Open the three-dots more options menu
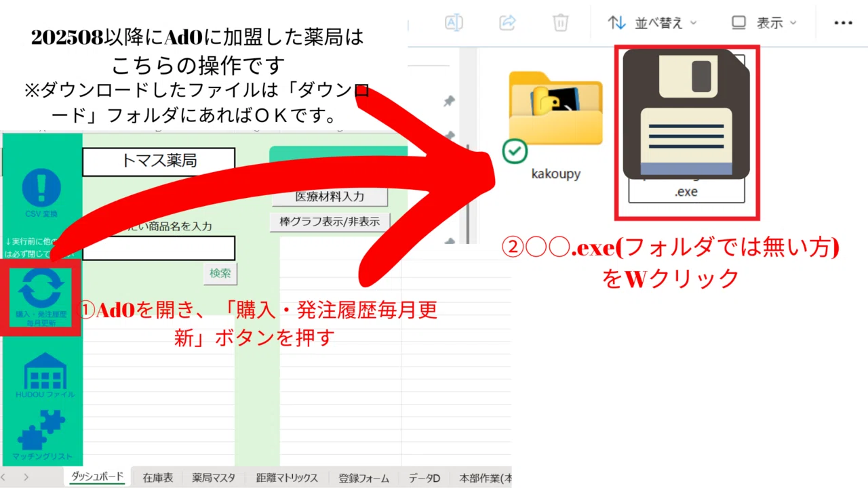This screenshot has height=488, width=868. pos(843,23)
